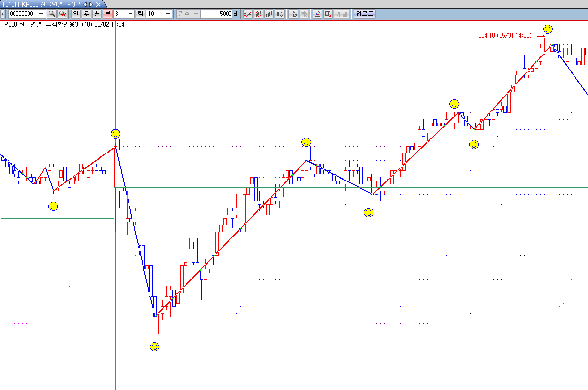Click the up and down arrows icon
Screen dimensions: 588x390
[x=280, y=14]
